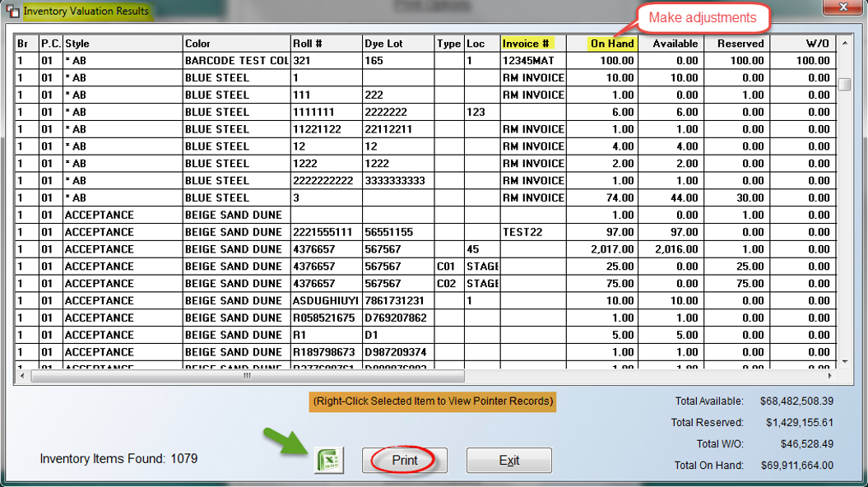This screenshot has height=487, width=868.
Task: Click the Total W/O value $46,528.49
Action: click(806, 444)
